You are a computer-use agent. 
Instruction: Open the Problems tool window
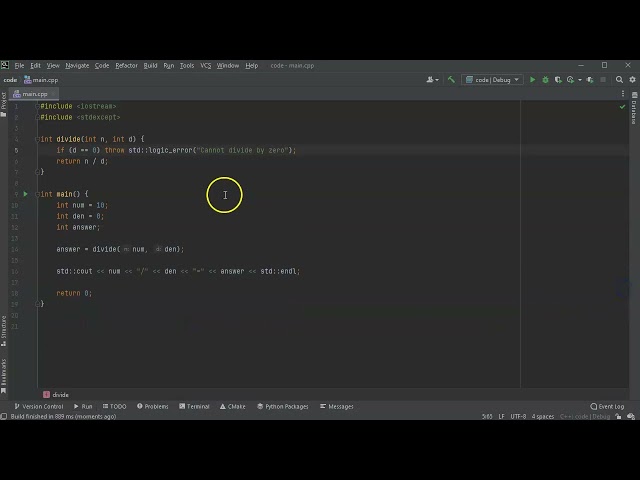pos(153,407)
